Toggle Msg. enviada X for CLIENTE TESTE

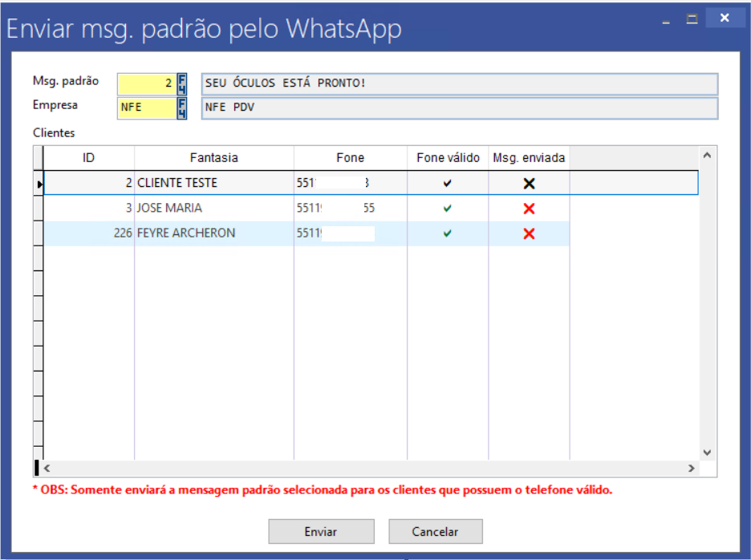click(x=529, y=183)
